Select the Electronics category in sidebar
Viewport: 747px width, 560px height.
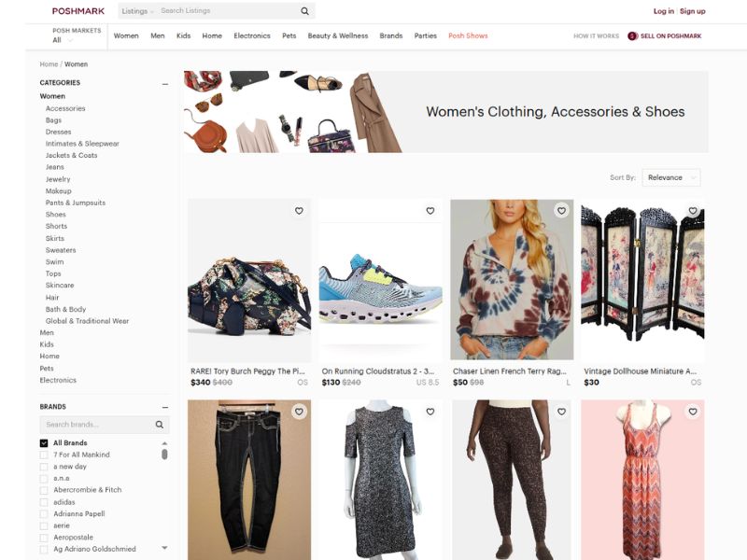58,380
